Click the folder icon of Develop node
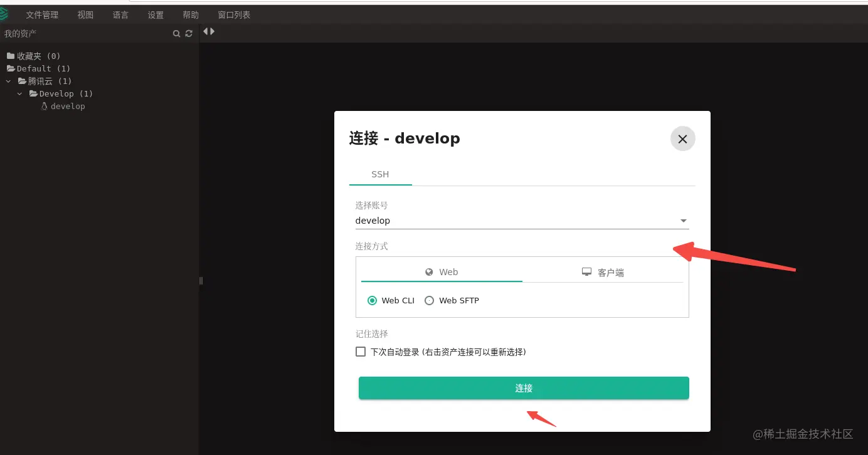868x455 pixels. tap(33, 93)
